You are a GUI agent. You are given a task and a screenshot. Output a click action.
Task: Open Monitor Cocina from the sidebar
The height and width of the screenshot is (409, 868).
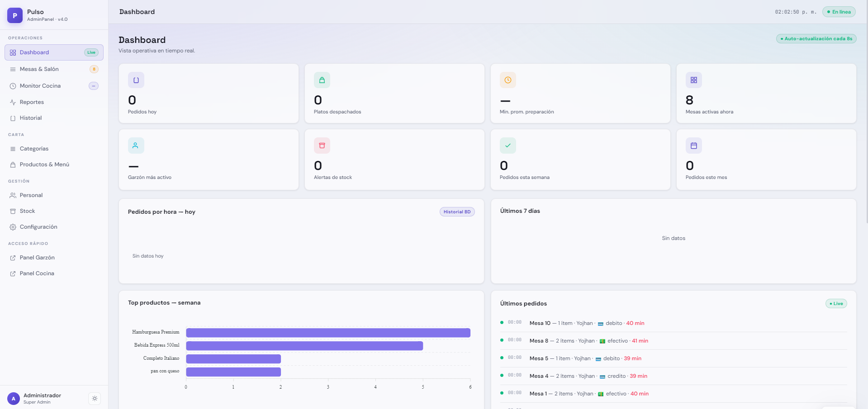pyautogui.click(x=54, y=86)
